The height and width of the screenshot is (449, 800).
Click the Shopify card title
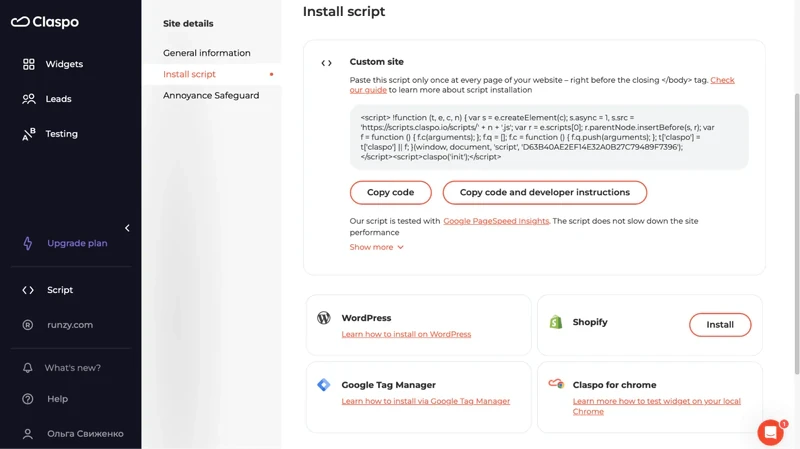(x=590, y=322)
